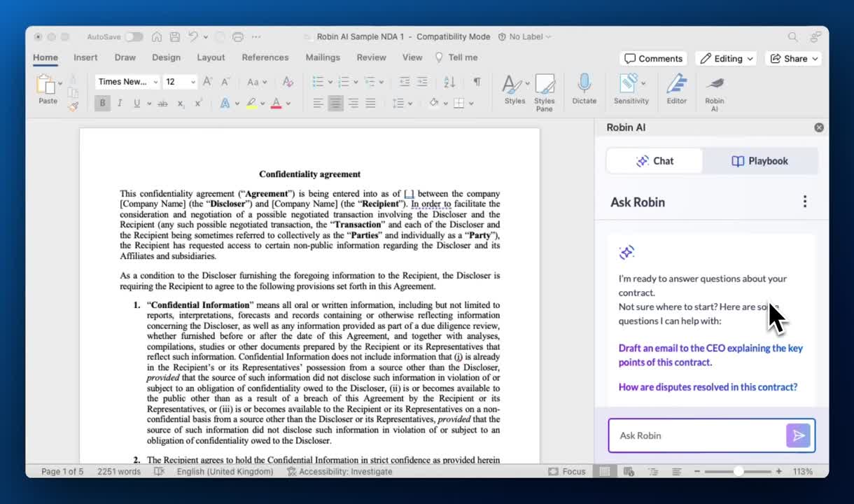Switch to the Playbook tab
Viewport: 854px width, 504px height.
[759, 161]
